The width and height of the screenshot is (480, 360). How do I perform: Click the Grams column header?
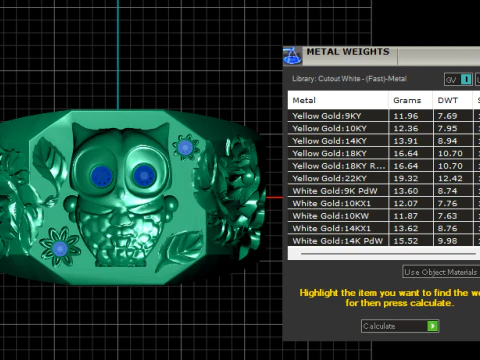coord(410,100)
